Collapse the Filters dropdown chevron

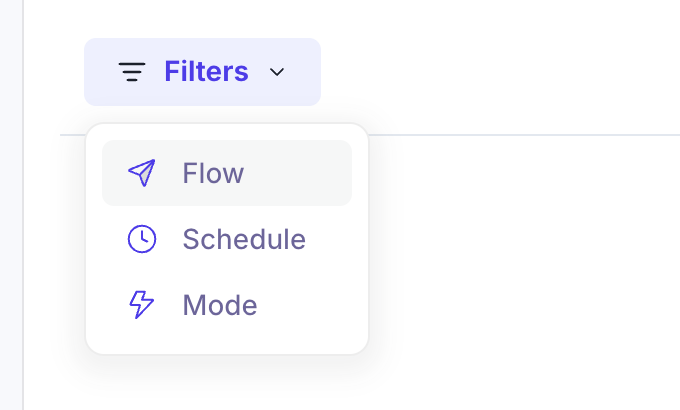(278, 72)
